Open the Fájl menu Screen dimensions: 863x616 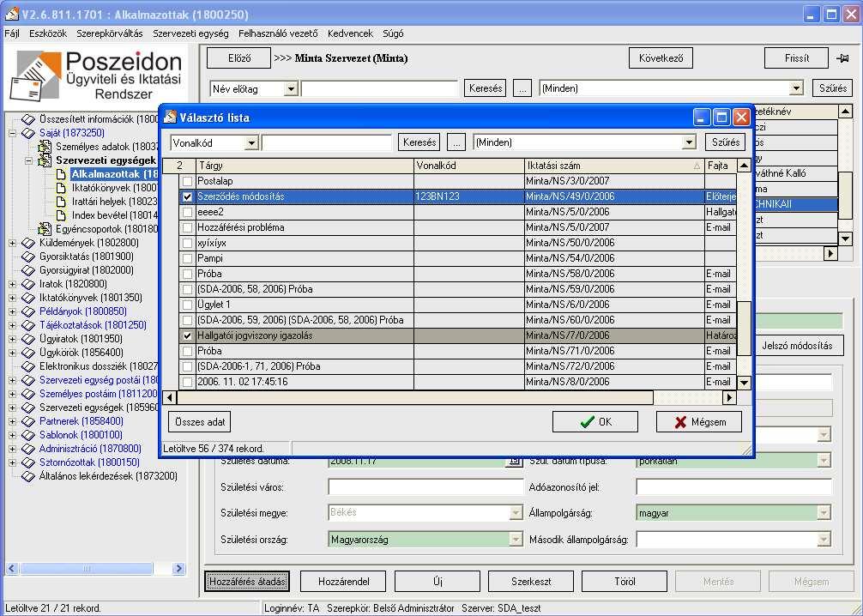tap(11, 33)
